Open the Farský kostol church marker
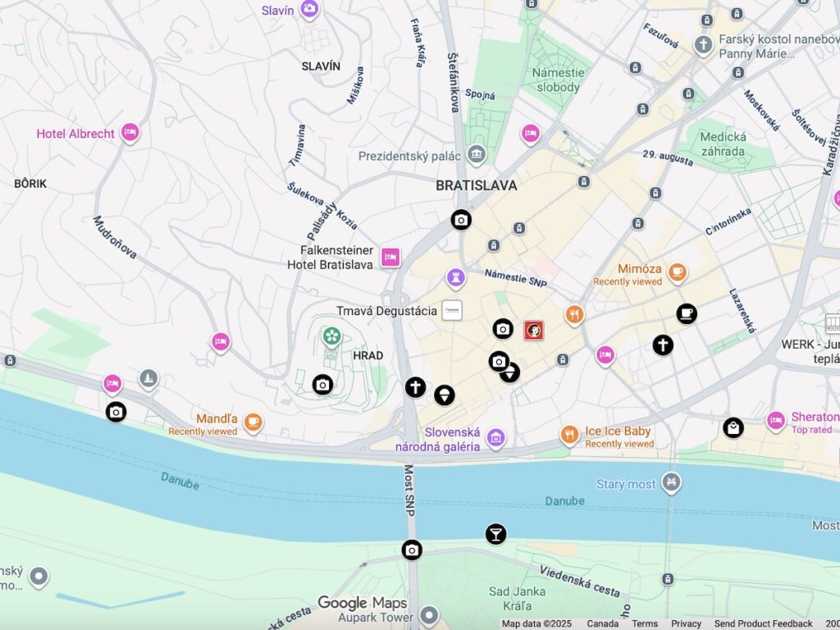The height and width of the screenshot is (630, 840). [703, 45]
